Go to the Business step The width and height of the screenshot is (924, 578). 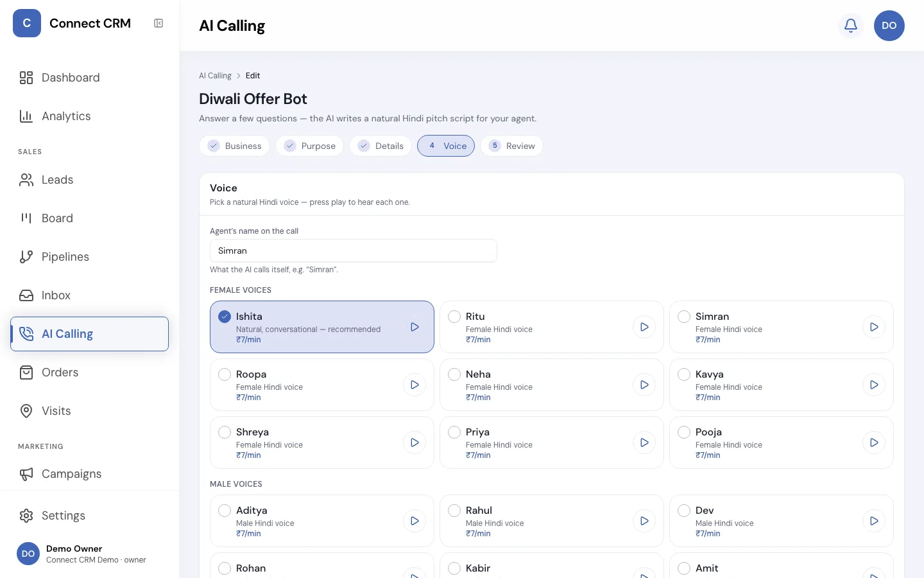pyautogui.click(x=235, y=146)
